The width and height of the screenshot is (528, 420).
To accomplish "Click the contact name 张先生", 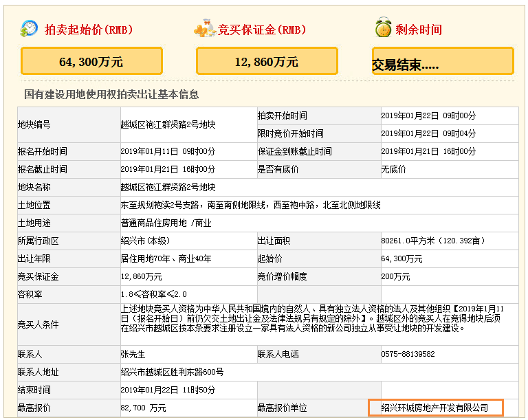I will [133, 354].
